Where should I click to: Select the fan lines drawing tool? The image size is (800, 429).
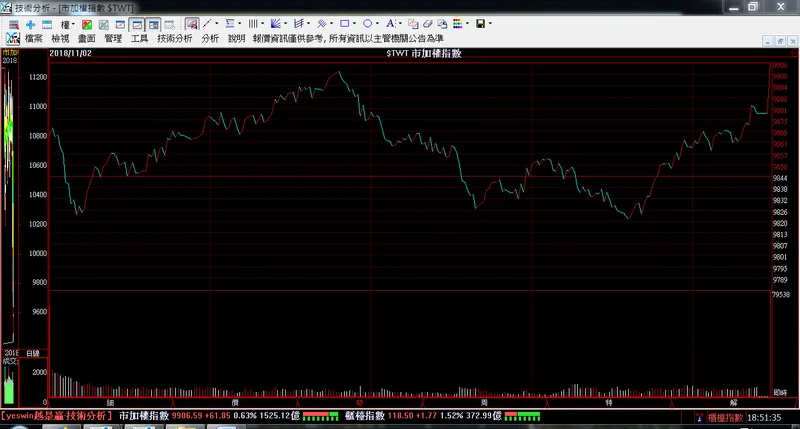tap(276, 23)
